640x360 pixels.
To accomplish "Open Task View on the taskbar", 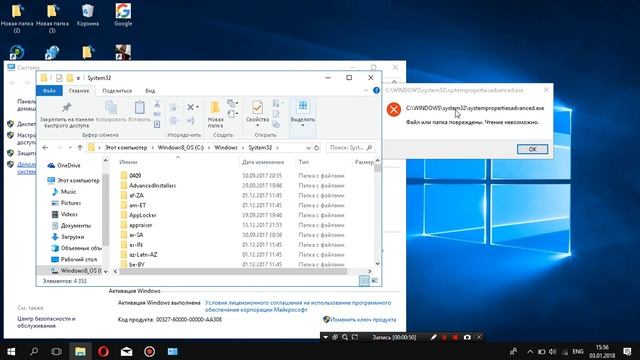I will [x=57, y=351].
